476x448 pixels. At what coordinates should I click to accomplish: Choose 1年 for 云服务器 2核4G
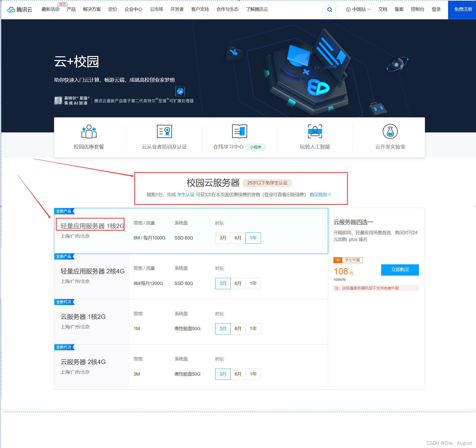pyautogui.click(x=253, y=374)
